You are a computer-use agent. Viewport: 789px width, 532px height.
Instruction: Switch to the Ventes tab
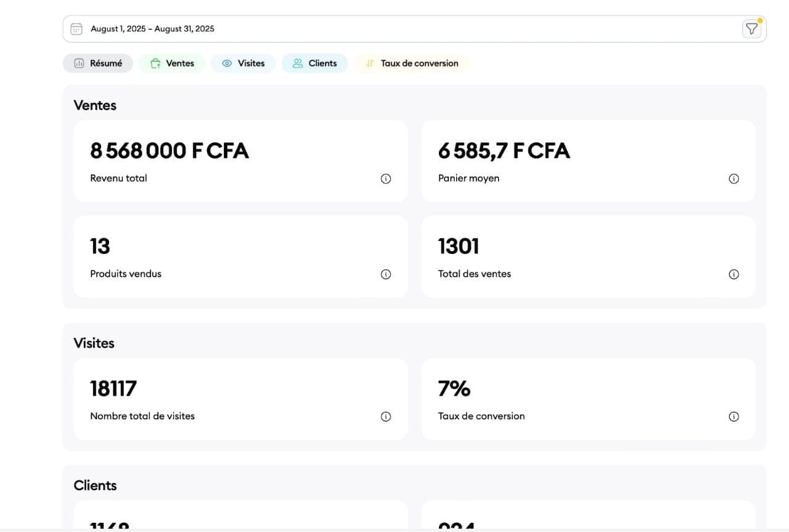(172, 63)
